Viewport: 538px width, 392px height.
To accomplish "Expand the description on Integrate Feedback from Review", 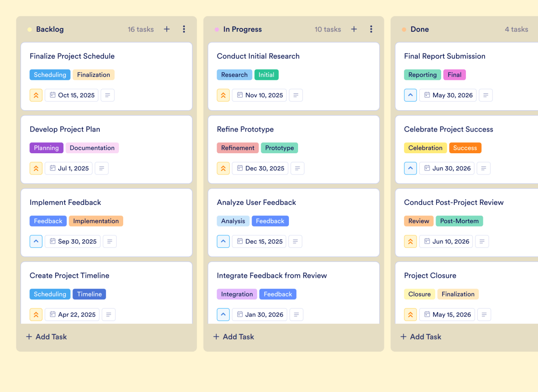I will (296, 314).
